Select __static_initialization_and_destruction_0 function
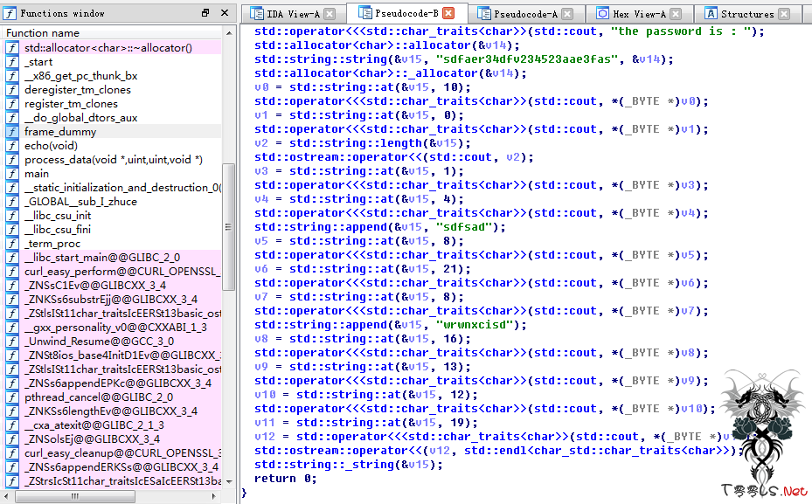 [113, 187]
